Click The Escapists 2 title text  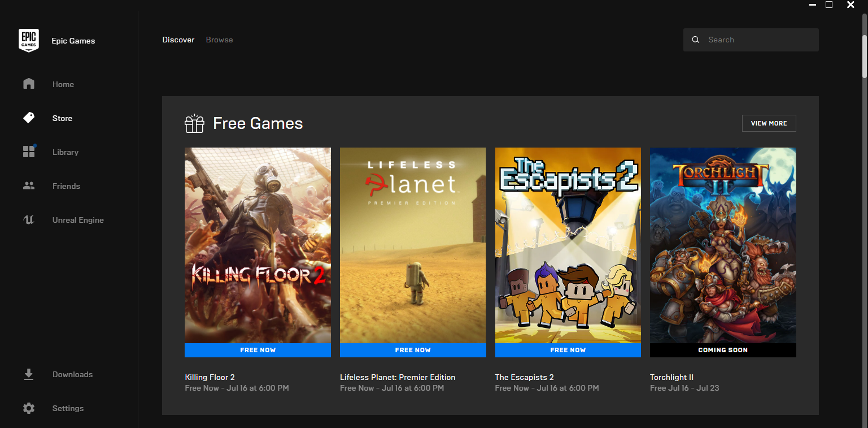coord(524,377)
